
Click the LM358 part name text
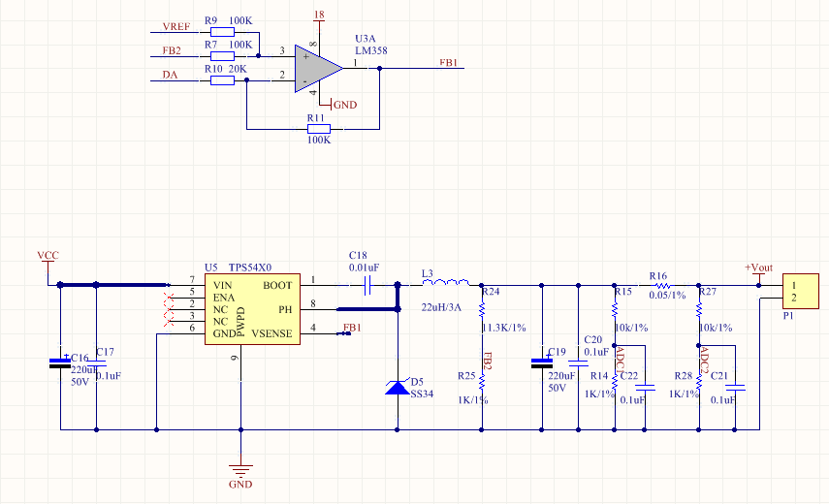[x=371, y=50]
